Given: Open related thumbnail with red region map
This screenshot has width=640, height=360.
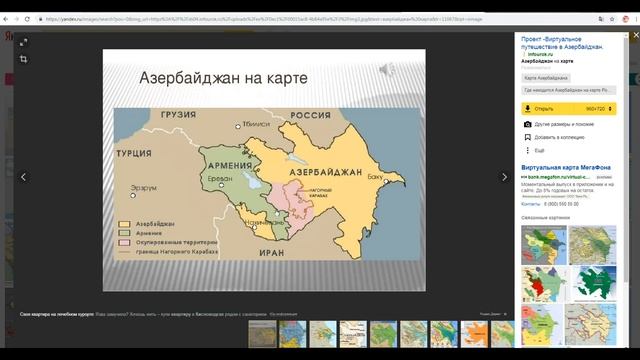Looking at the screenshot, I should pos(545,284).
